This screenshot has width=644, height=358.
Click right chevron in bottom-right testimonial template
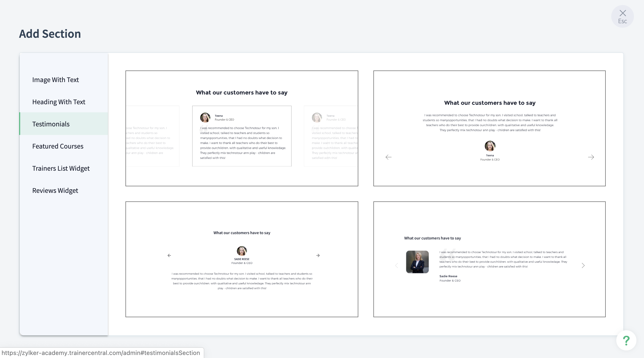583,265
